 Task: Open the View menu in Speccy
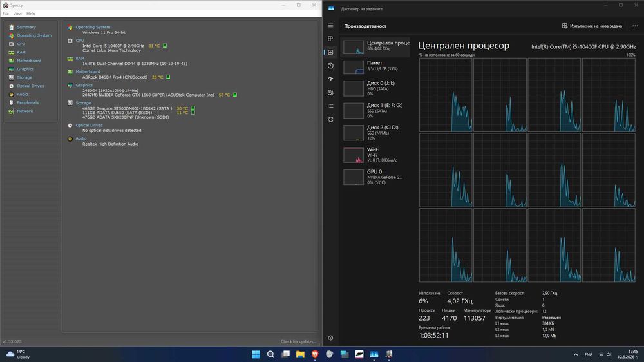pos(17,14)
